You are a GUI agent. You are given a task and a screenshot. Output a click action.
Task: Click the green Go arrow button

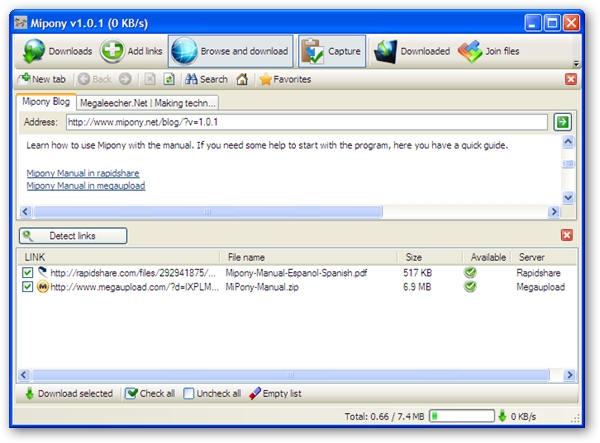click(x=562, y=122)
